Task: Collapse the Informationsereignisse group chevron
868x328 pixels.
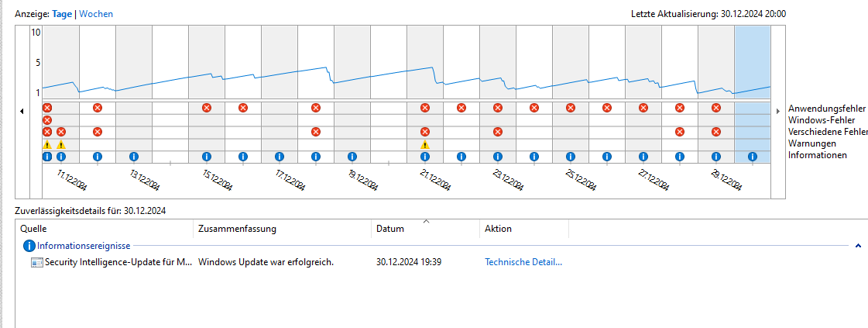Action: [x=858, y=246]
